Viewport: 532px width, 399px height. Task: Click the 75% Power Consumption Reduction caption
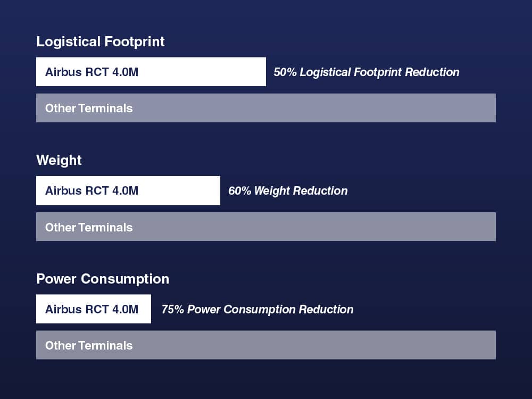[257, 310]
